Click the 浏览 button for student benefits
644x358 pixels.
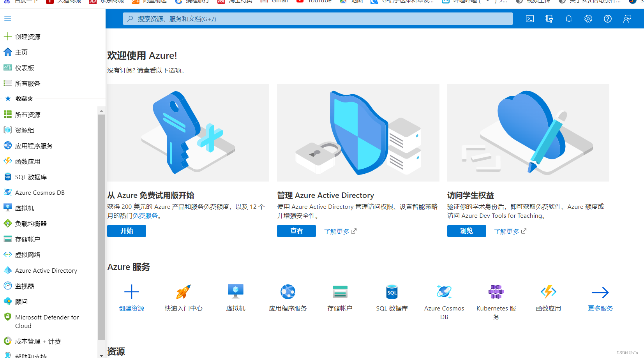[x=467, y=231]
